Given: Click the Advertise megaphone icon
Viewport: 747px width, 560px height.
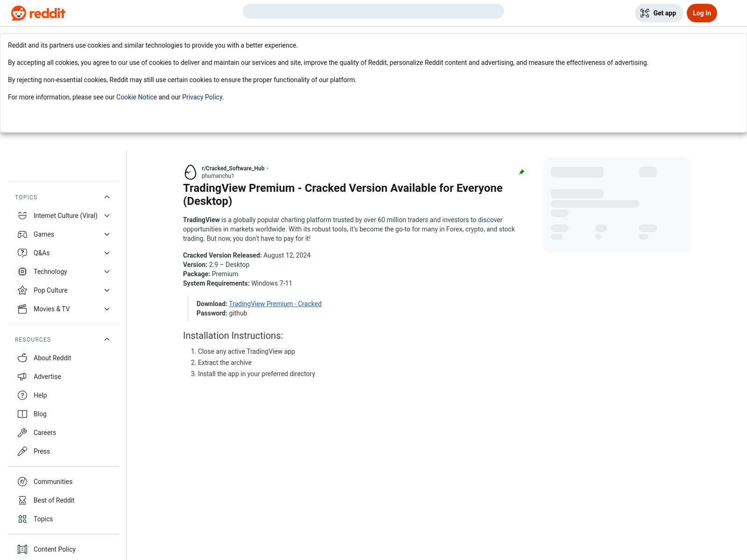Looking at the screenshot, I should (22, 377).
